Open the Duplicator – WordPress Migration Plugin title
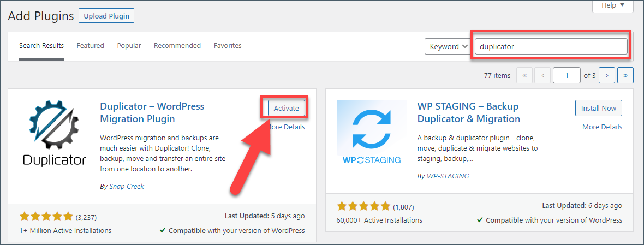This screenshot has height=245, width=644. click(152, 112)
